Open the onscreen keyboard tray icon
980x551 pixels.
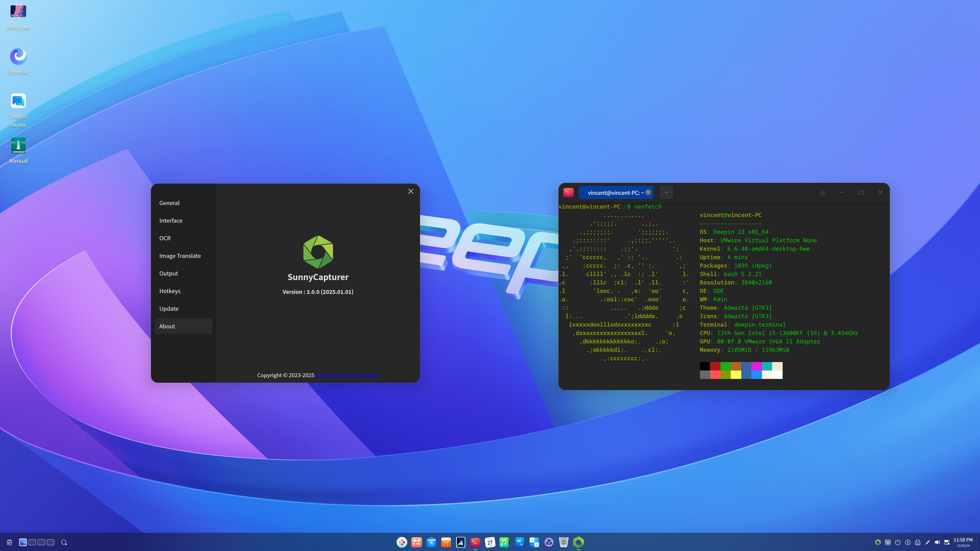tap(888, 542)
